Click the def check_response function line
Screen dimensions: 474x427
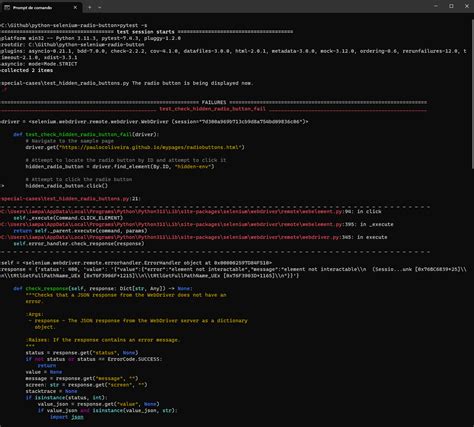click(x=103, y=289)
